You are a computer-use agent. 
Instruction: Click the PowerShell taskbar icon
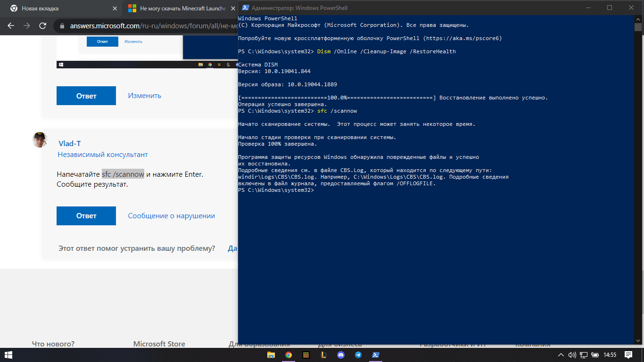coord(376,355)
